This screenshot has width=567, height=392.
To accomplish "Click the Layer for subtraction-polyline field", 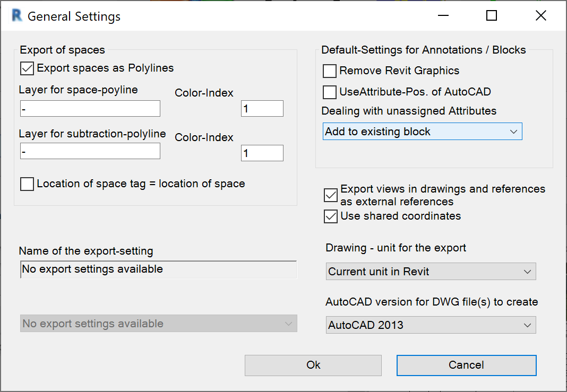I will 90,151.
